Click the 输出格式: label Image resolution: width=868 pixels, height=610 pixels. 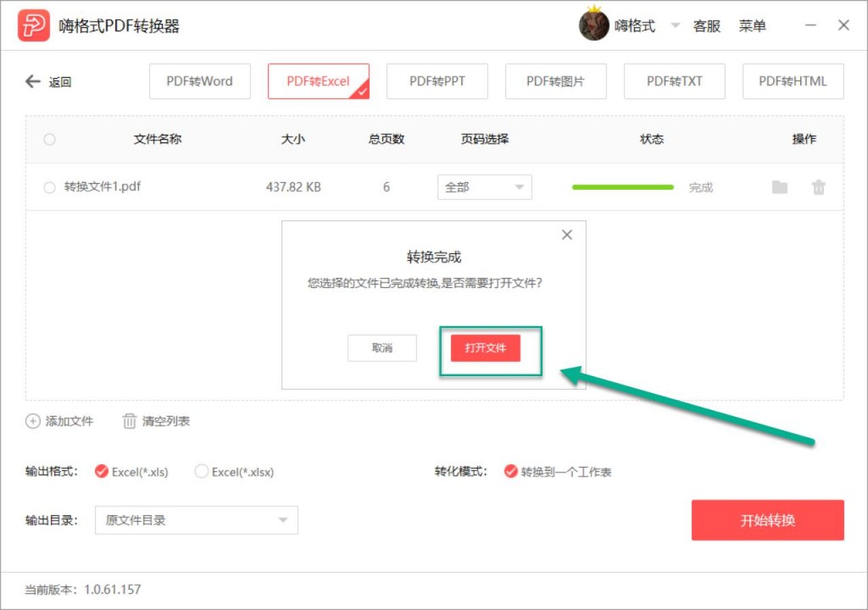(52, 472)
